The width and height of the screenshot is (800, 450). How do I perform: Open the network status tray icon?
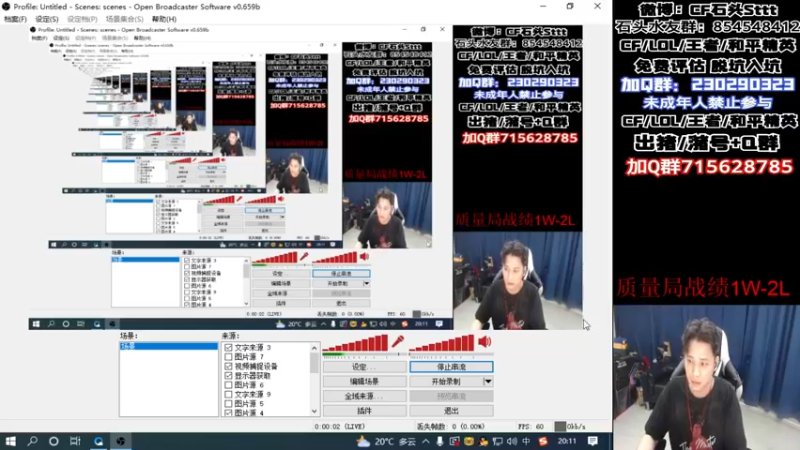[497, 441]
